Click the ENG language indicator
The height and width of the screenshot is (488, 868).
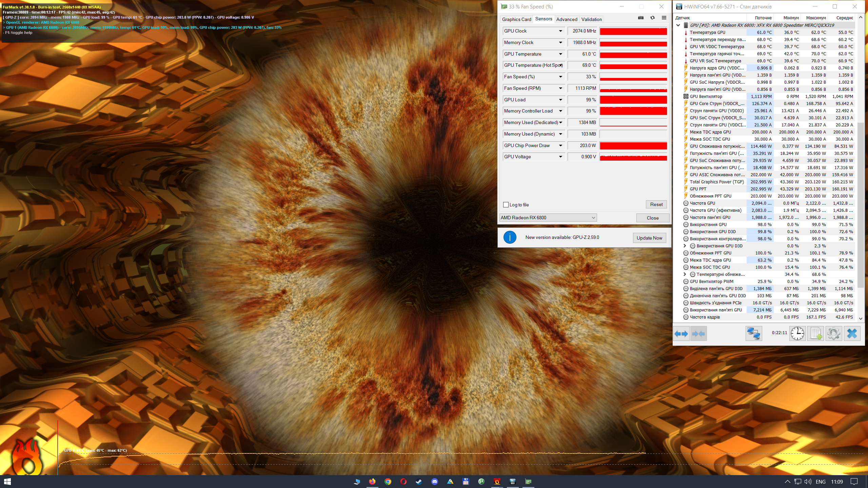click(x=821, y=482)
